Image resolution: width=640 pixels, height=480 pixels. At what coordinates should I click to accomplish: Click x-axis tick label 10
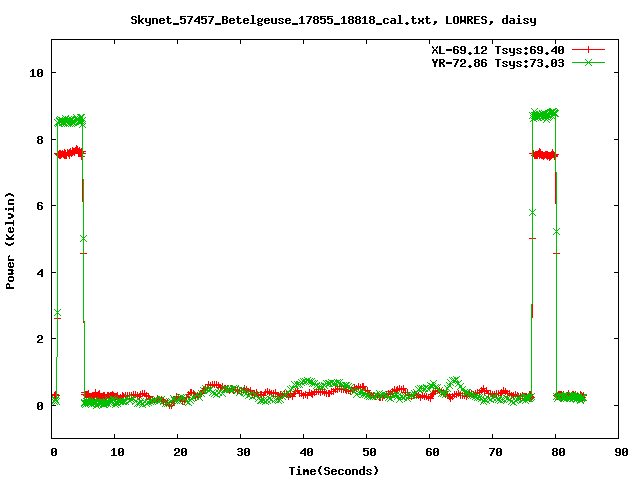point(117,452)
